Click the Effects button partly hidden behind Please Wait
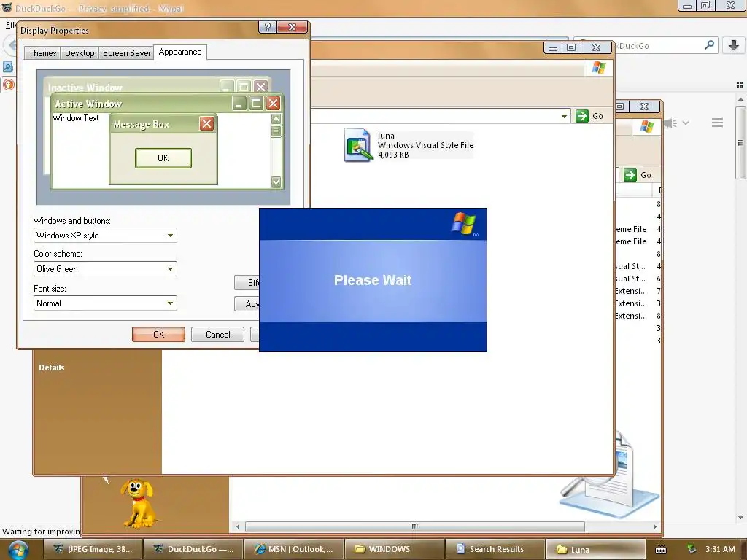 247,282
